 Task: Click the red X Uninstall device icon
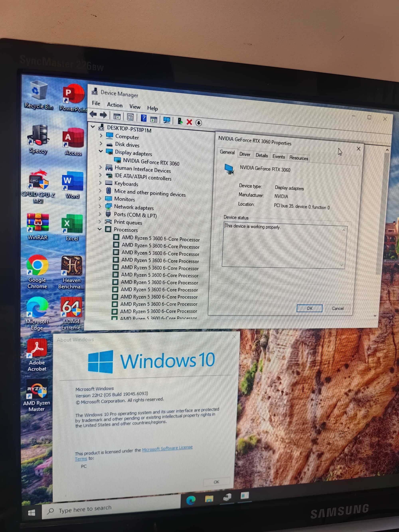click(189, 122)
